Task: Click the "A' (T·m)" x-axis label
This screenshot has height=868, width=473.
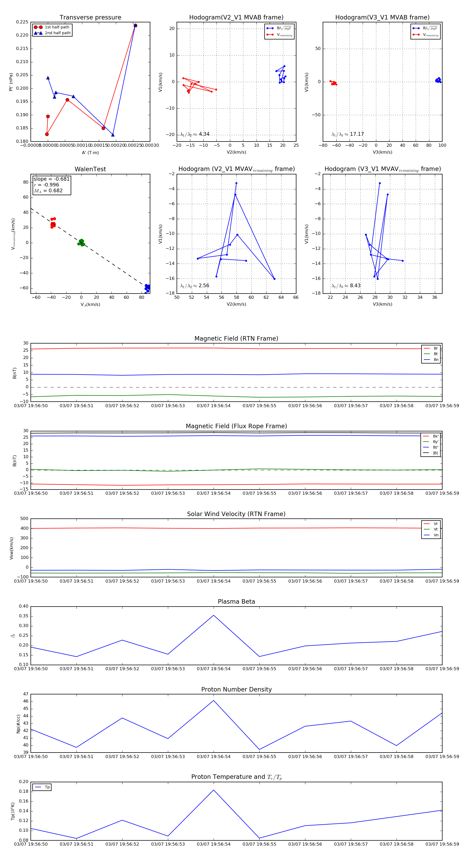Action: (90, 153)
